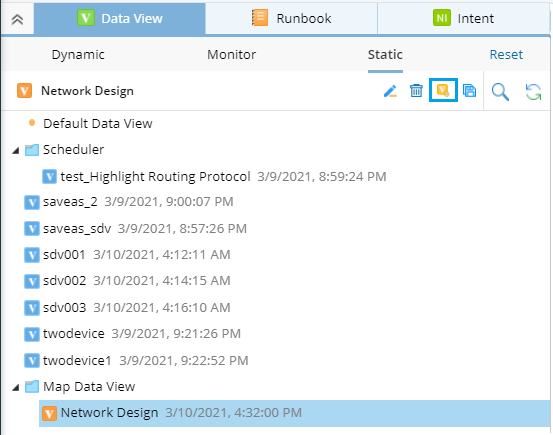The image size is (553, 435).
Task: Click the refresh arrows icon
Action: tap(533, 92)
